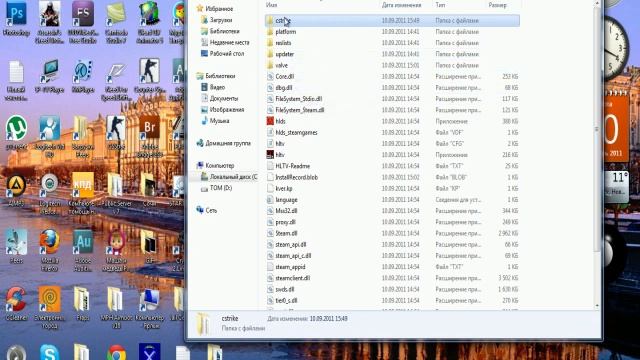Select the steam_api.dll file

pos(291,244)
